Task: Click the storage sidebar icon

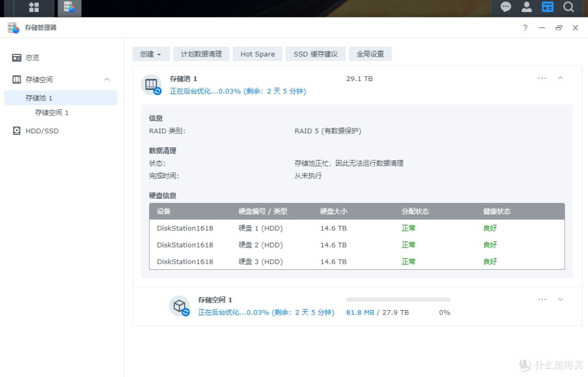Action: point(16,79)
